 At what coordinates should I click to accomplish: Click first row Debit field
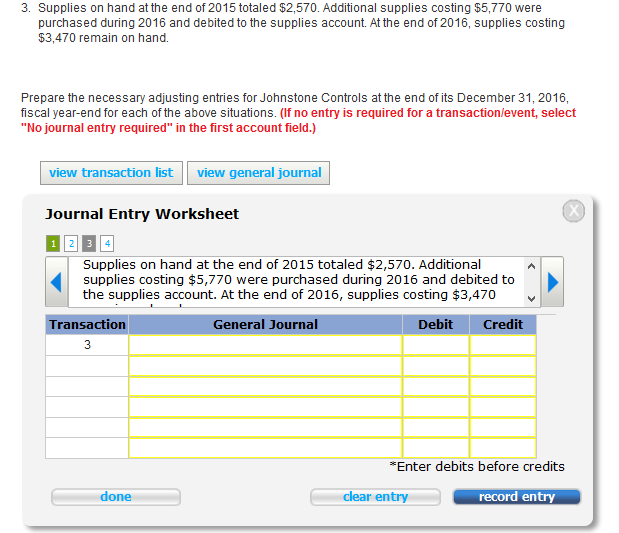pos(436,345)
